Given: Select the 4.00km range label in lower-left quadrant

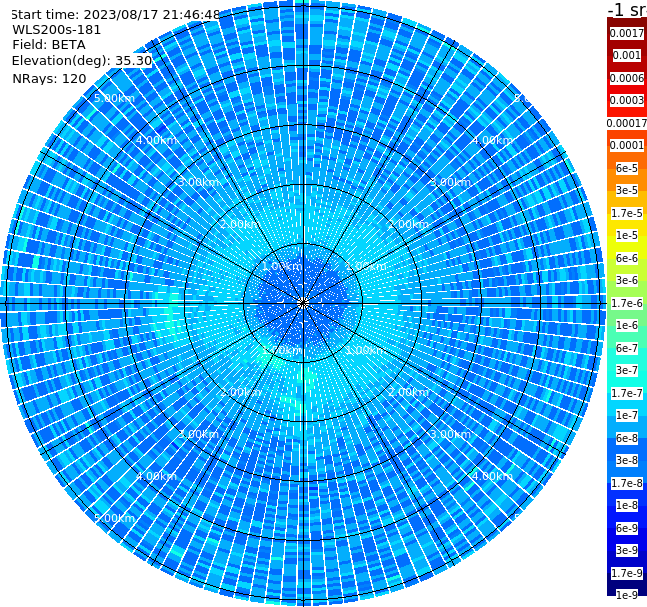Looking at the screenshot, I should click(x=156, y=476).
